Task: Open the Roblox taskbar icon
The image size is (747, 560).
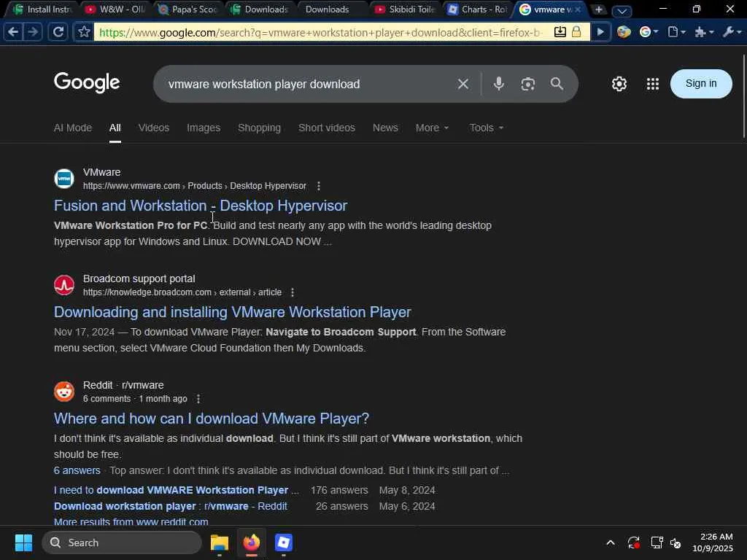Action: pyautogui.click(x=284, y=542)
